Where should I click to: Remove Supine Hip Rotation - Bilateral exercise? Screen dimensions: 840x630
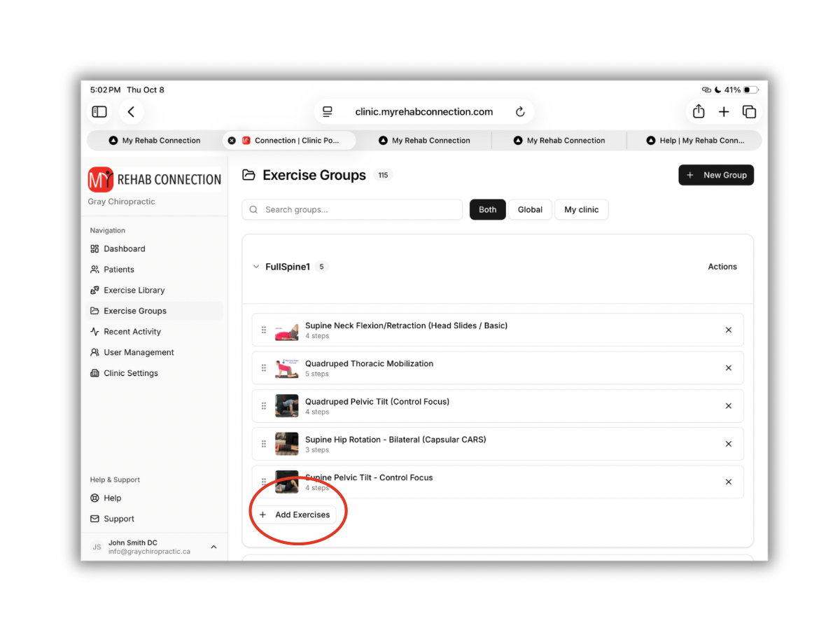pyautogui.click(x=729, y=444)
